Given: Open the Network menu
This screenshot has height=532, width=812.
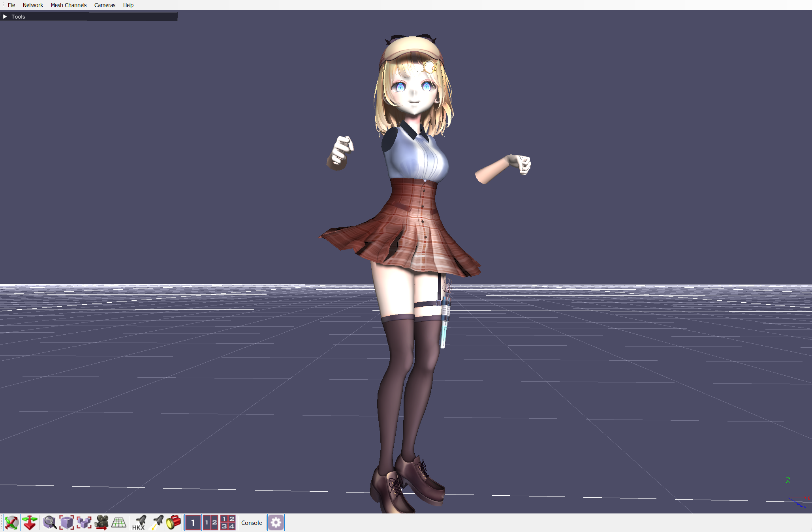Looking at the screenshot, I should [x=33, y=5].
